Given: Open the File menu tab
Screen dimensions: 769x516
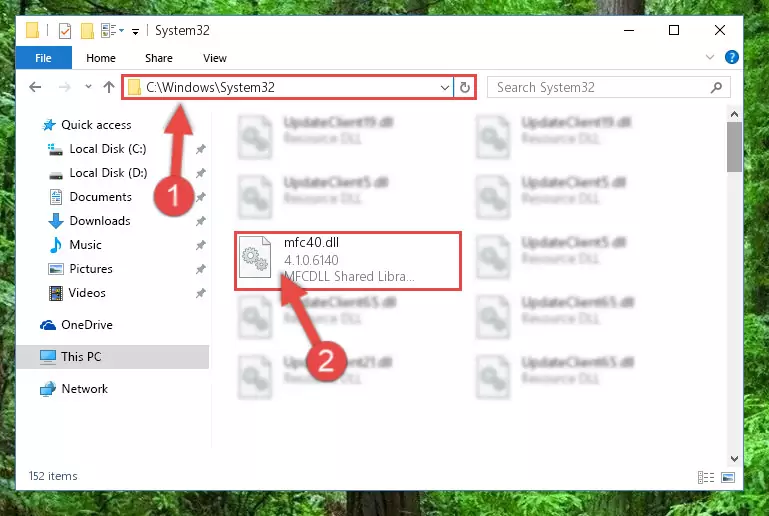Looking at the screenshot, I should click(44, 58).
